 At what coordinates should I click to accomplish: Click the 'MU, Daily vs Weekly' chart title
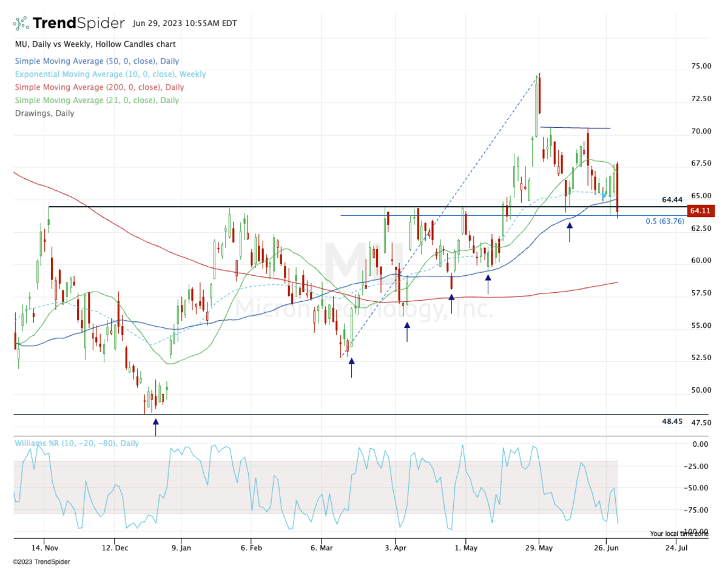point(94,44)
